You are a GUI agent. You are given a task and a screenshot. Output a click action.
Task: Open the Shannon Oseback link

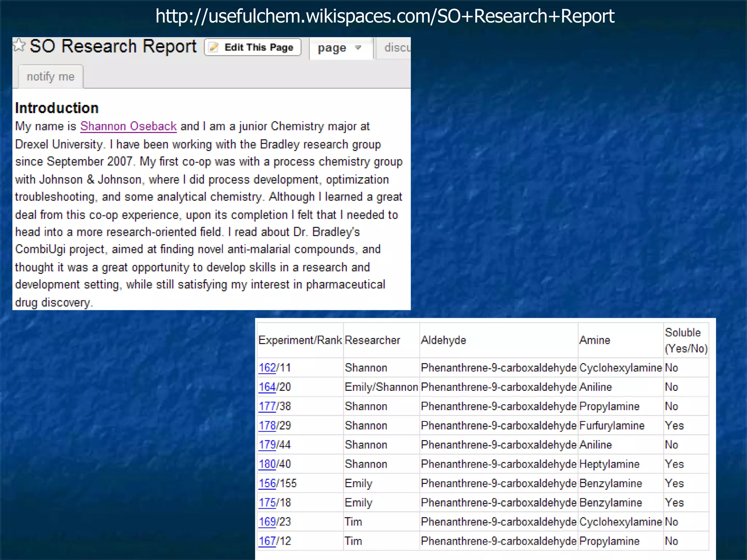click(128, 126)
